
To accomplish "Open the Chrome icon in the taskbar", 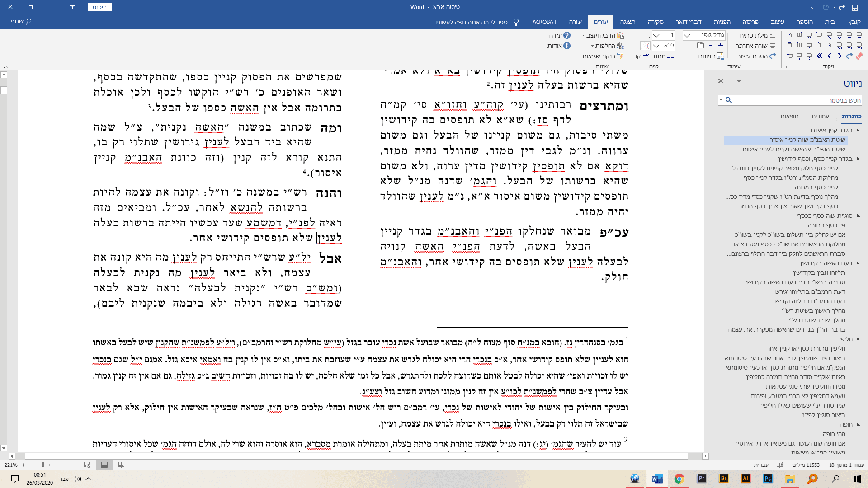I will click(x=679, y=479).
